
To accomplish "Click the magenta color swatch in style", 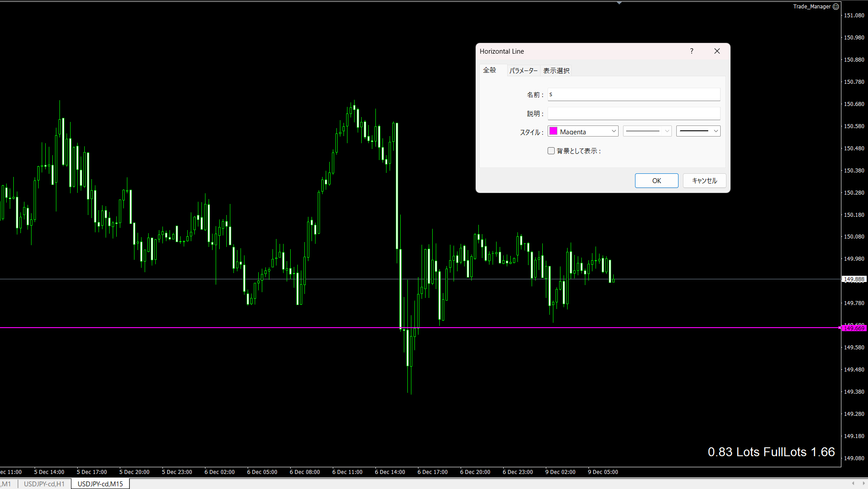I will pos(553,131).
